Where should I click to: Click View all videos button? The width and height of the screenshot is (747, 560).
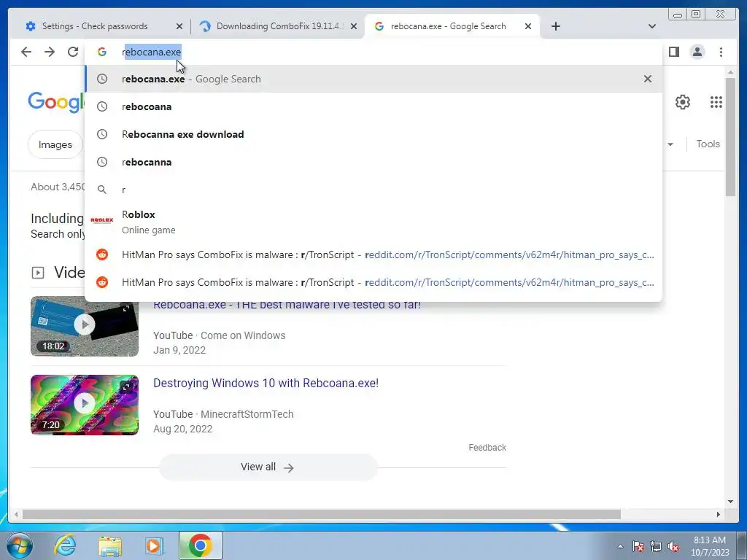tap(268, 467)
